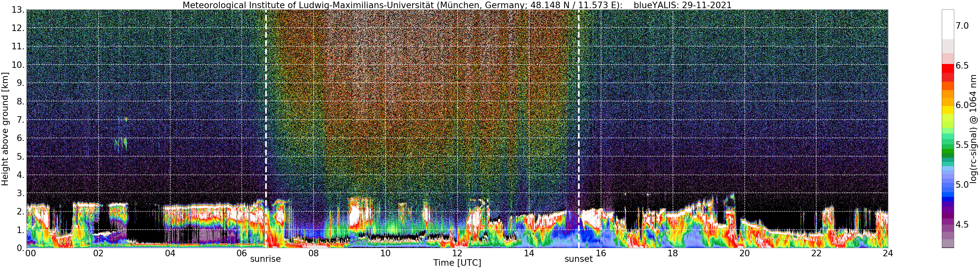Viewport: 980px width, 269px height.
Task: Click the time axis tick label 18
Action: coord(673,254)
